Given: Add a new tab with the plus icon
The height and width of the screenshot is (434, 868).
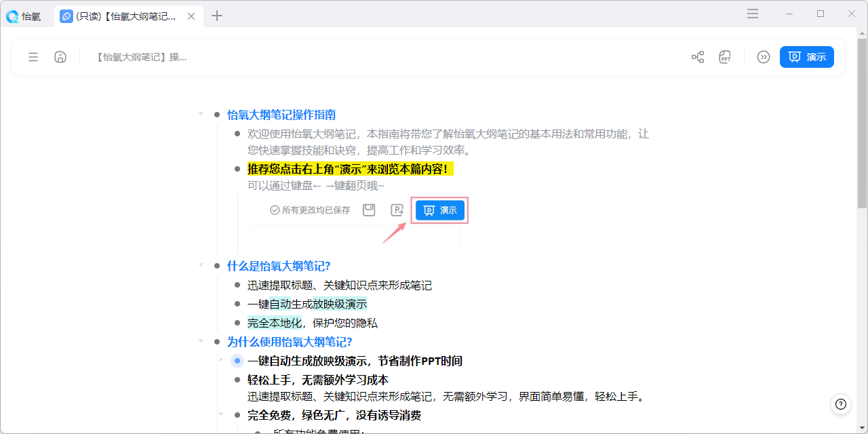Looking at the screenshot, I should coord(217,16).
